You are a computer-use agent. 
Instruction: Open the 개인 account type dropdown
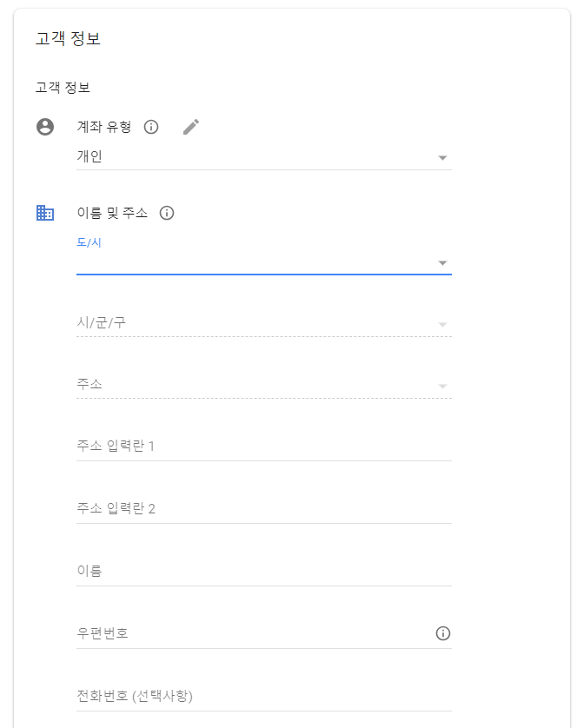tap(264, 157)
